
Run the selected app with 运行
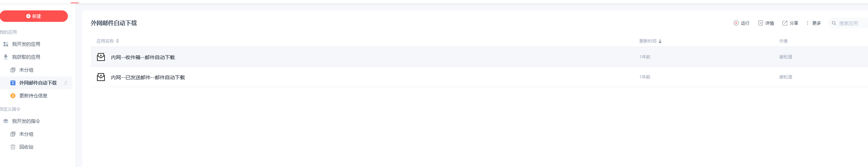[741, 23]
